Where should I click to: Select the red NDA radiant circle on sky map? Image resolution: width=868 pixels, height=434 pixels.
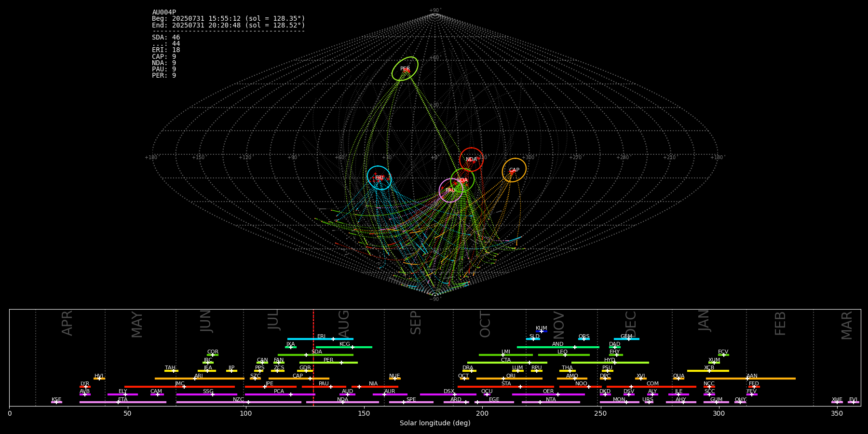click(x=472, y=160)
